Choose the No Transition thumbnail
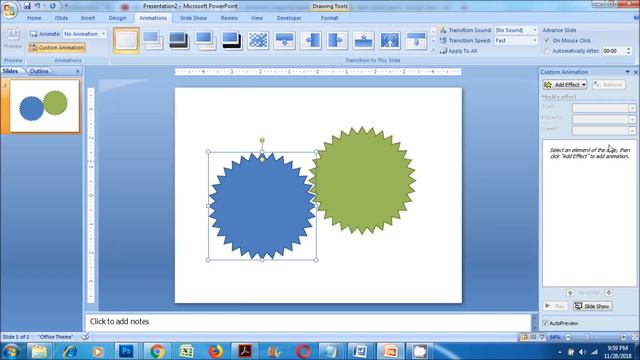Screen dimensions: 640x360 (x=126, y=40)
